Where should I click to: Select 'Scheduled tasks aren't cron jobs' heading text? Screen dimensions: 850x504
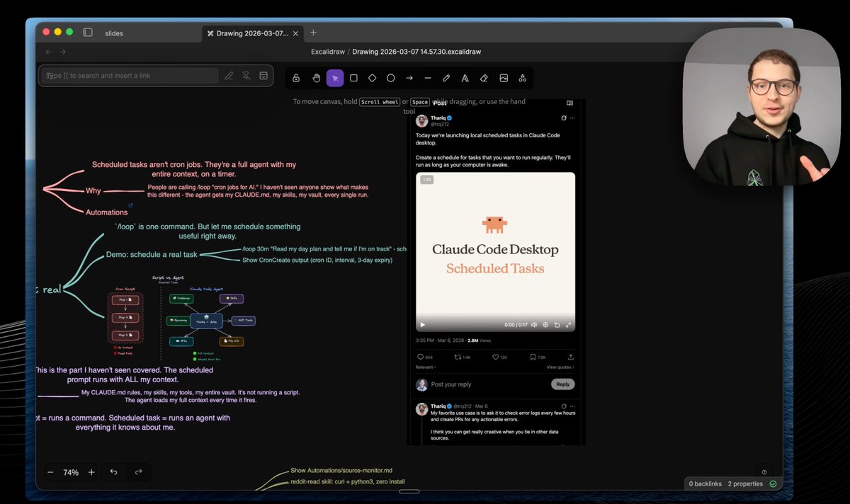click(x=194, y=169)
